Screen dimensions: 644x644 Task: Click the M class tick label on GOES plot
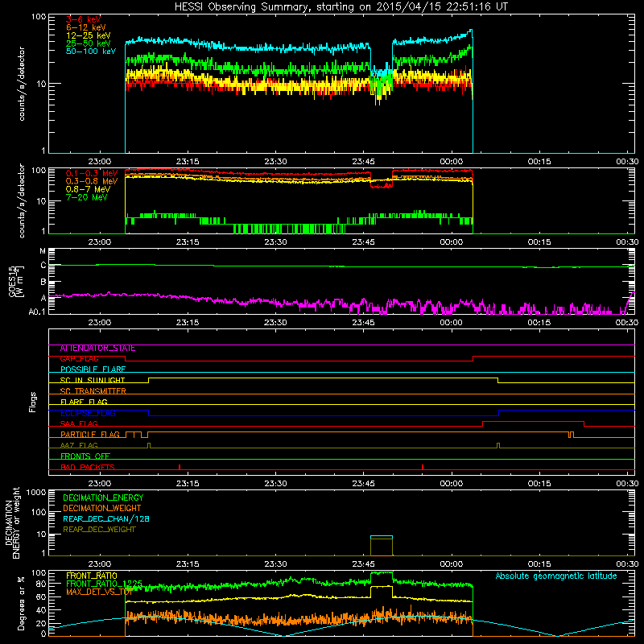(43, 251)
